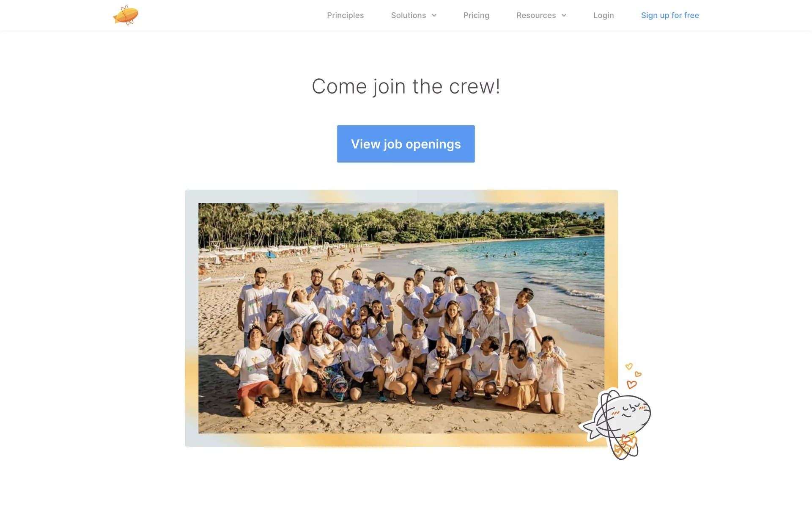Click the small middle heart near the mascot
812x508 pixels.
pyautogui.click(x=638, y=374)
